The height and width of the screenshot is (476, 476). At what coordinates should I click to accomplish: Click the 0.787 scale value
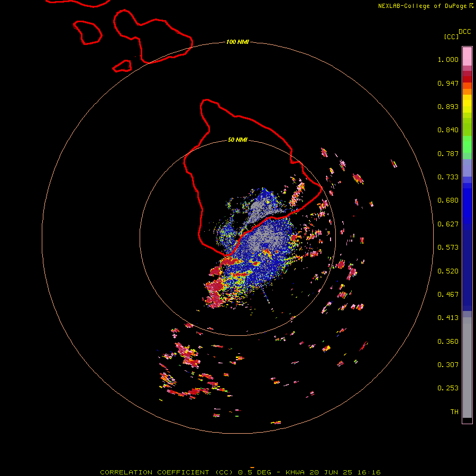[448, 153]
